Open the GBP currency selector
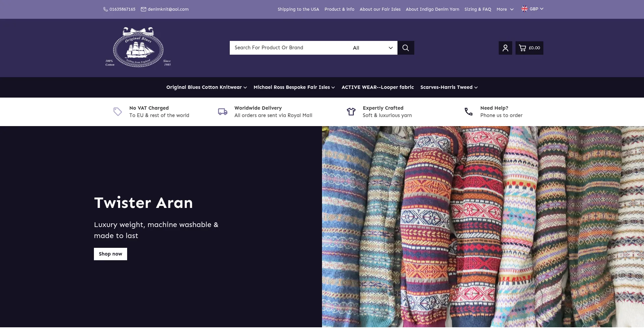The height and width of the screenshot is (333, 644). click(x=532, y=9)
